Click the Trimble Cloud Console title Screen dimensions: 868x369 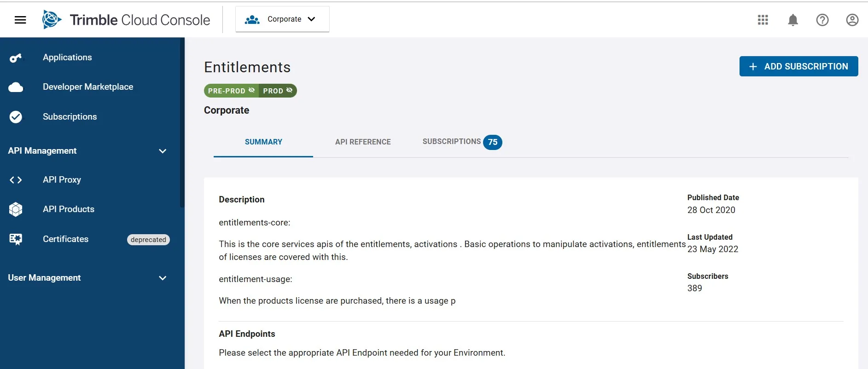click(140, 20)
